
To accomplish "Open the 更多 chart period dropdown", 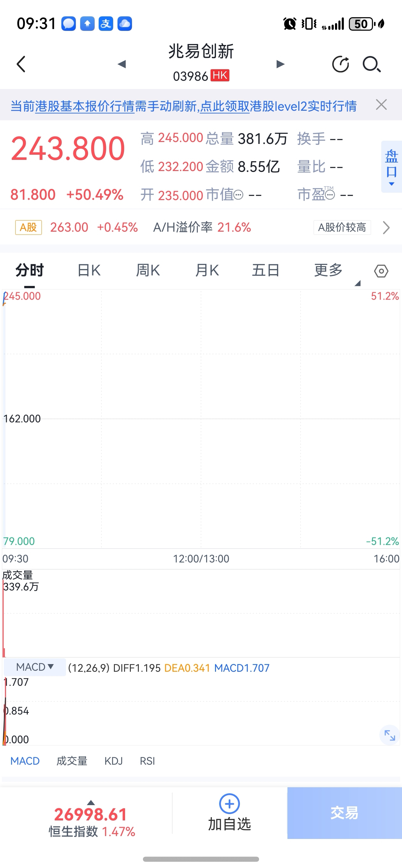I will pos(329,270).
